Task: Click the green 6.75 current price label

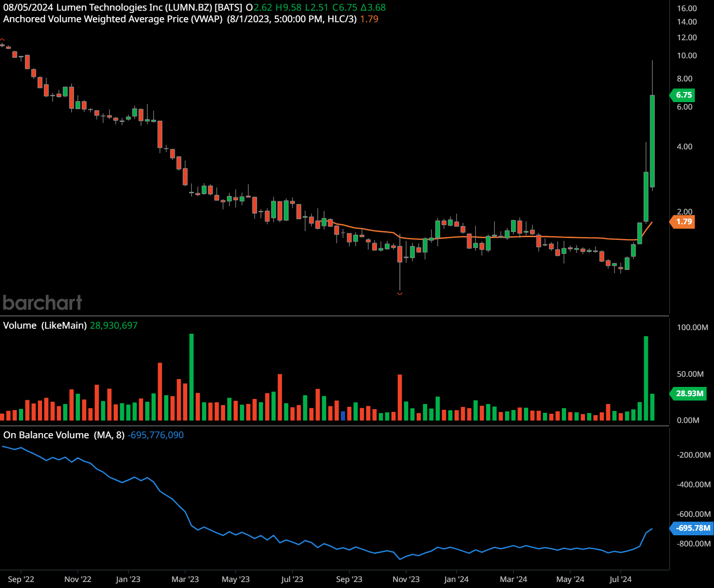Action: (683, 95)
